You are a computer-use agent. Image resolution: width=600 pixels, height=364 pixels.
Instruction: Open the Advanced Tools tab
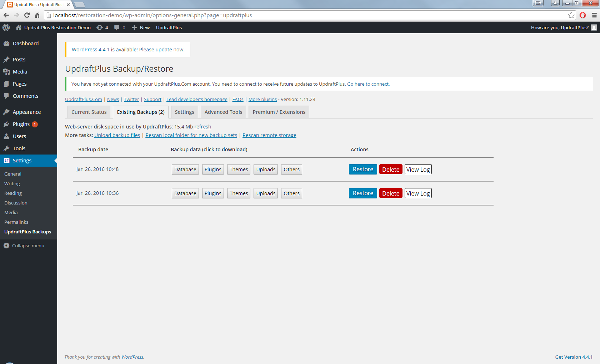click(x=223, y=112)
